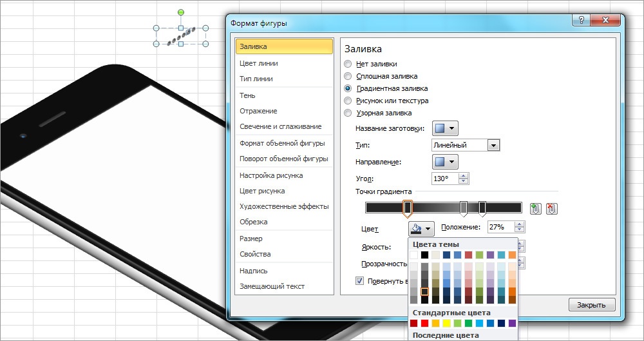Viewport: 644px width, 341px height.
Task: Pick dark navy blue from the standard colors
Action: [502, 324]
